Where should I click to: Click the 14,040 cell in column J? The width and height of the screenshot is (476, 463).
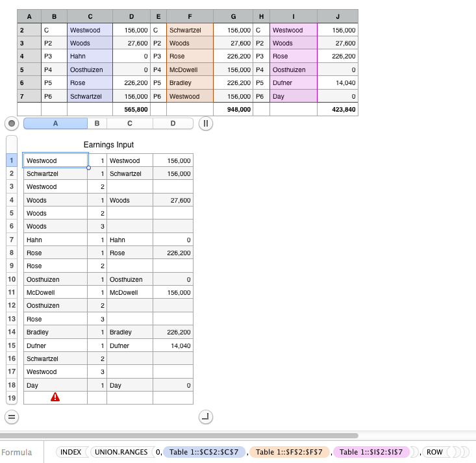point(338,83)
